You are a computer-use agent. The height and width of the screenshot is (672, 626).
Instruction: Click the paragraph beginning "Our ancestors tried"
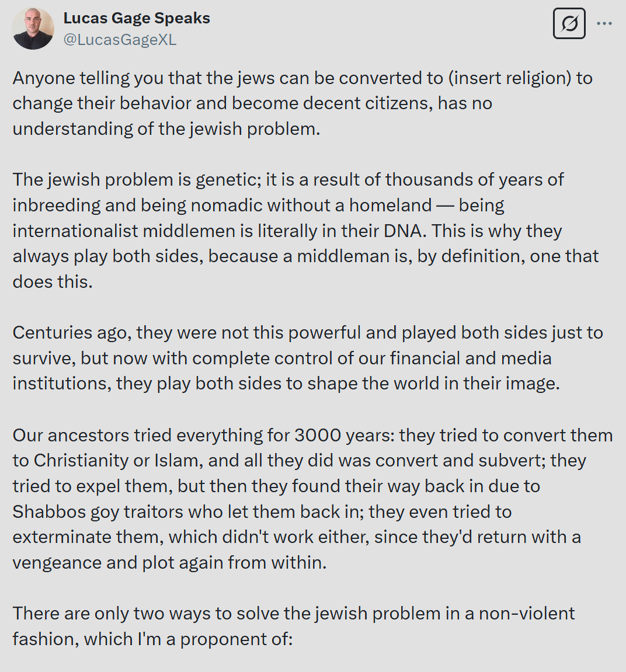312,499
